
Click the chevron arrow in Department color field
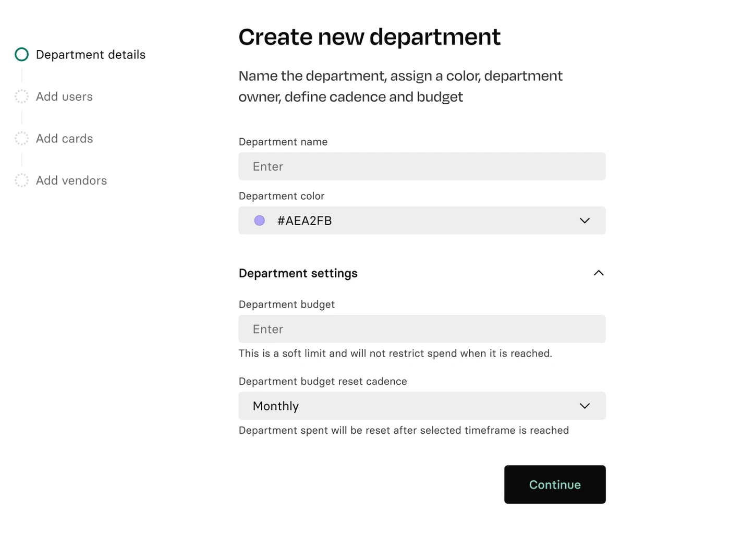(x=585, y=221)
